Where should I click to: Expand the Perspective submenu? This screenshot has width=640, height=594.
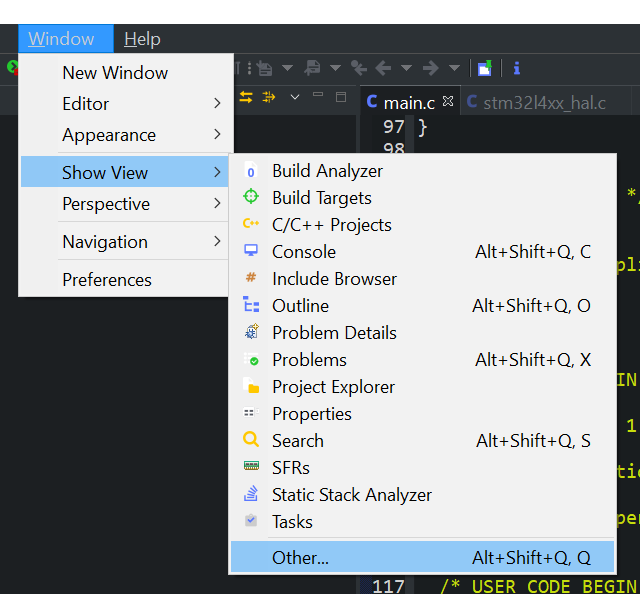coord(217,203)
